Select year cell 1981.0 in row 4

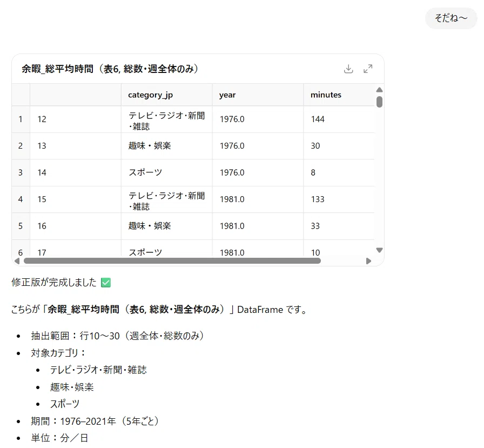258,199
